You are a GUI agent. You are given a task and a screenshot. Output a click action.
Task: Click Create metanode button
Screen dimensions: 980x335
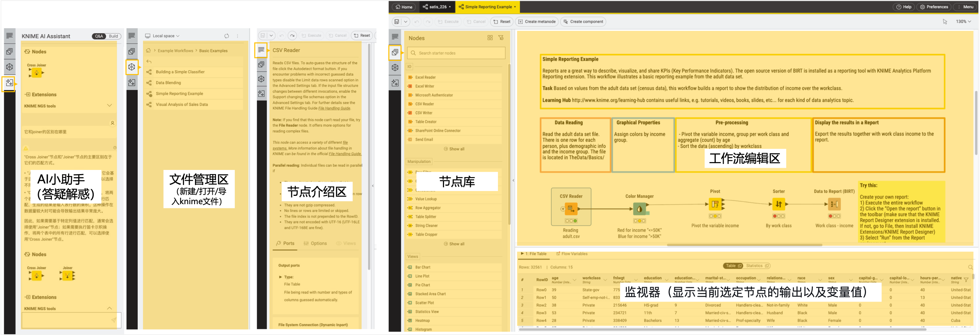tap(537, 22)
